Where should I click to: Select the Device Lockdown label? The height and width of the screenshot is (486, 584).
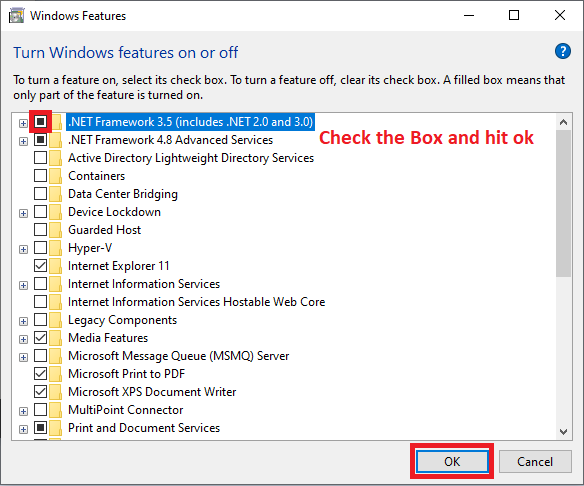[x=114, y=212]
